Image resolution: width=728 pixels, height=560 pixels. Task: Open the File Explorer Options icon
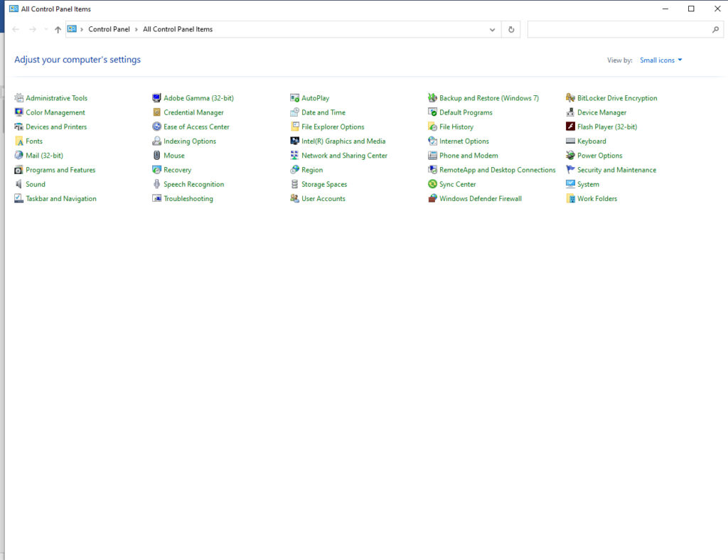(294, 126)
